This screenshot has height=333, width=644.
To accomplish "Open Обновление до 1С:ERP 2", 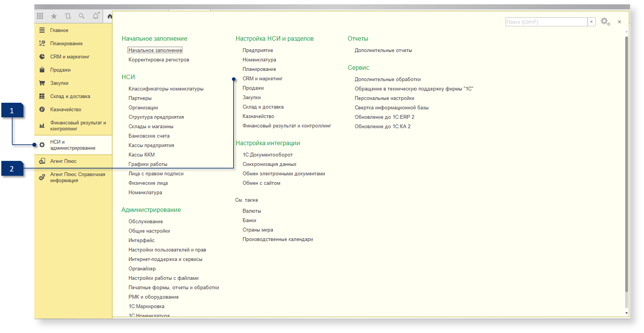I will pyautogui.click(x=384, y=117).
